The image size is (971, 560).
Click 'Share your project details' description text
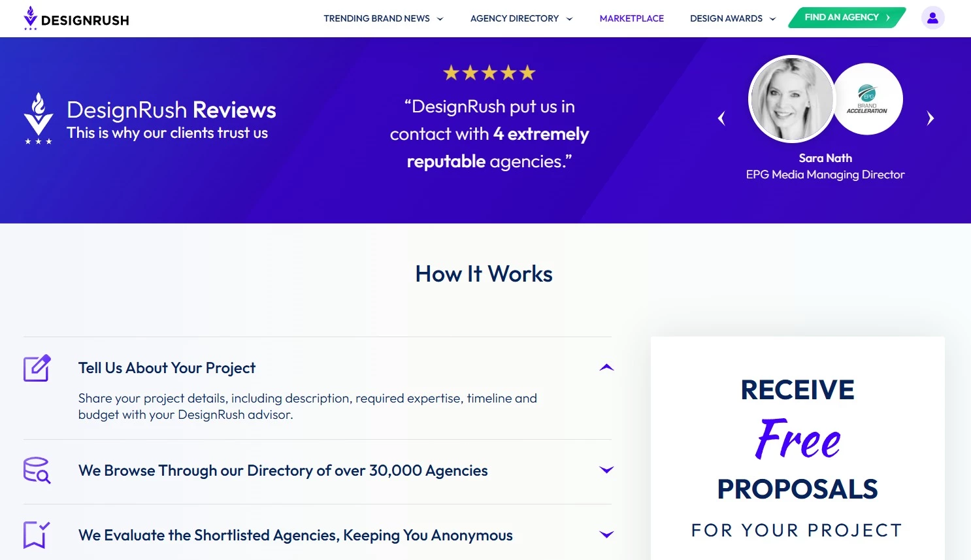(x=308, y=406)
